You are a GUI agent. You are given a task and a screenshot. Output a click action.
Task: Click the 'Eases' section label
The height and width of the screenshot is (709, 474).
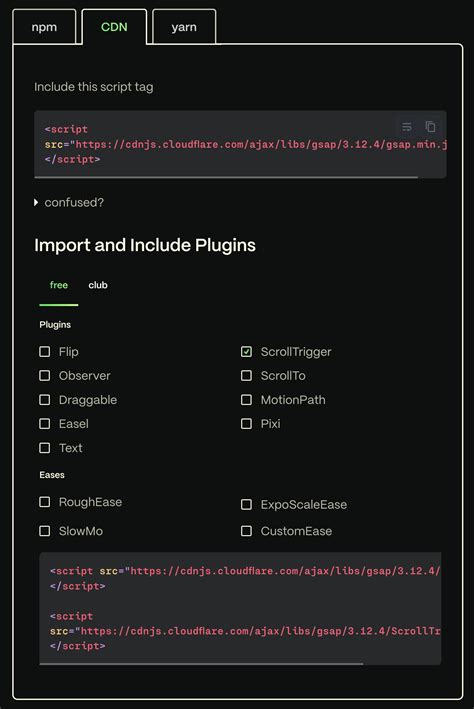click(52, 475)
